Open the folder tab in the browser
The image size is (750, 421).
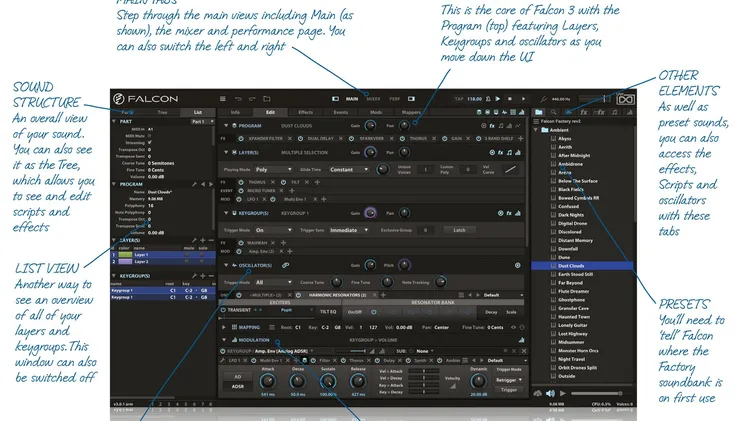(x=539, y=112)
